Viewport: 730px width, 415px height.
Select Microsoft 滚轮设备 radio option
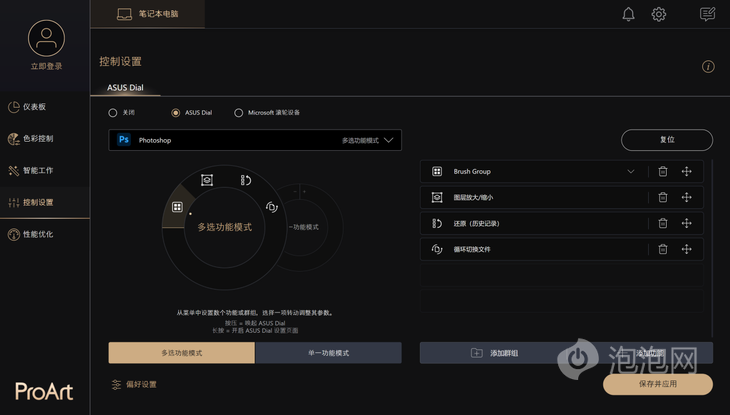(x=238, y=113)
